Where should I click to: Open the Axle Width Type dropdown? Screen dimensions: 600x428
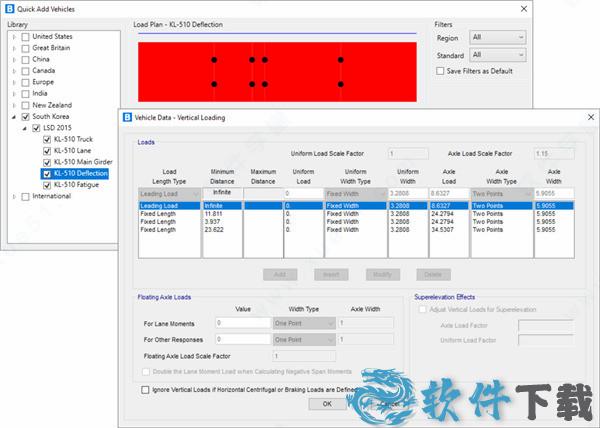click(x=501, y=191)
